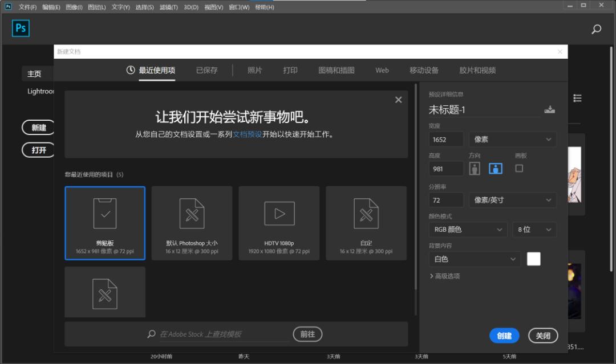616x364 pixels.
Task: Open the 白色 background contents dropdown
Action: click(474, 259)
